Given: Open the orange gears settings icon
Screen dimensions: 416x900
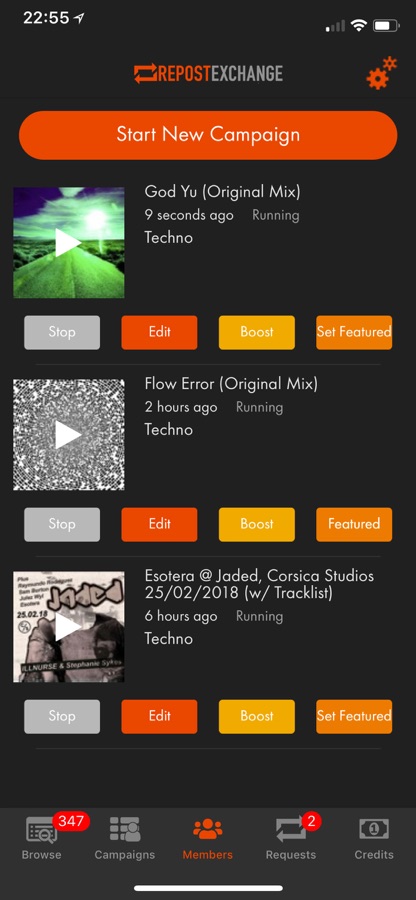Looking at the screenshot, I should click(382, 73).
